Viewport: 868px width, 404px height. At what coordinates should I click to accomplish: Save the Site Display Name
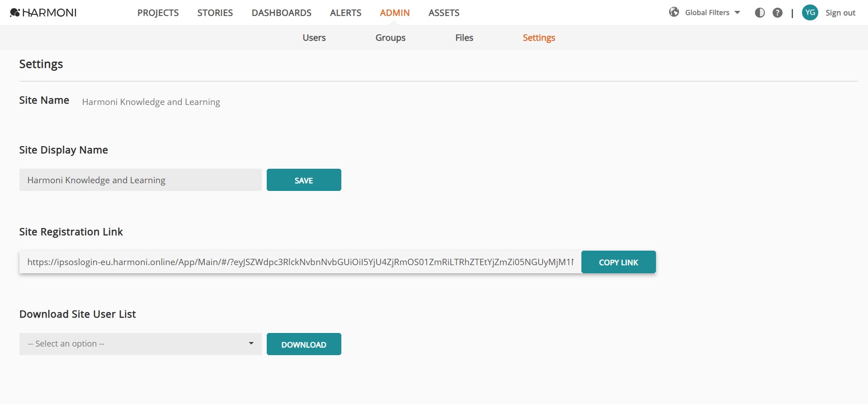click(x=304, y=180)
